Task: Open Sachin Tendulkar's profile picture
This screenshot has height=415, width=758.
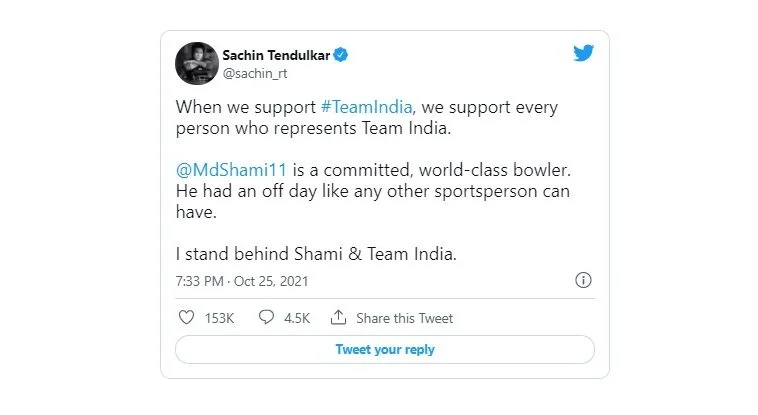Action: tap(197, 63)
